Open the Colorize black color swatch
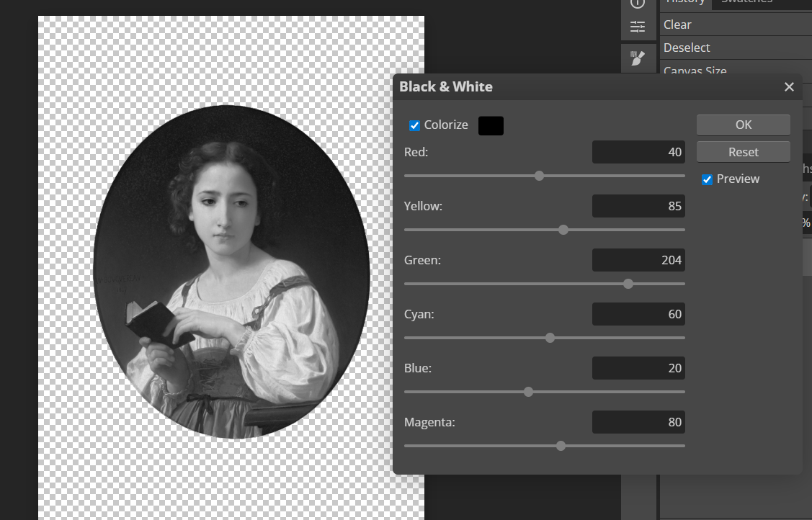The image size is (812, 520). [x=491, y=125]
